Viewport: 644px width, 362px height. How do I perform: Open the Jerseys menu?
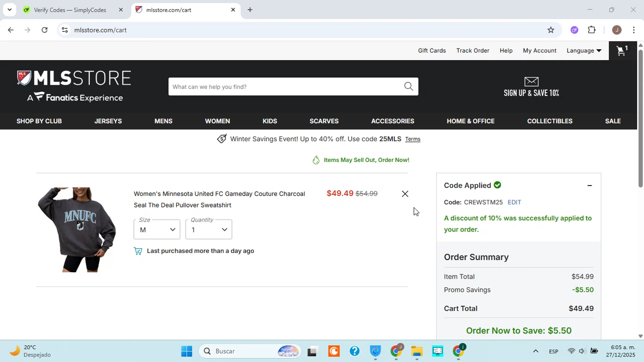(x=108, y=121)
